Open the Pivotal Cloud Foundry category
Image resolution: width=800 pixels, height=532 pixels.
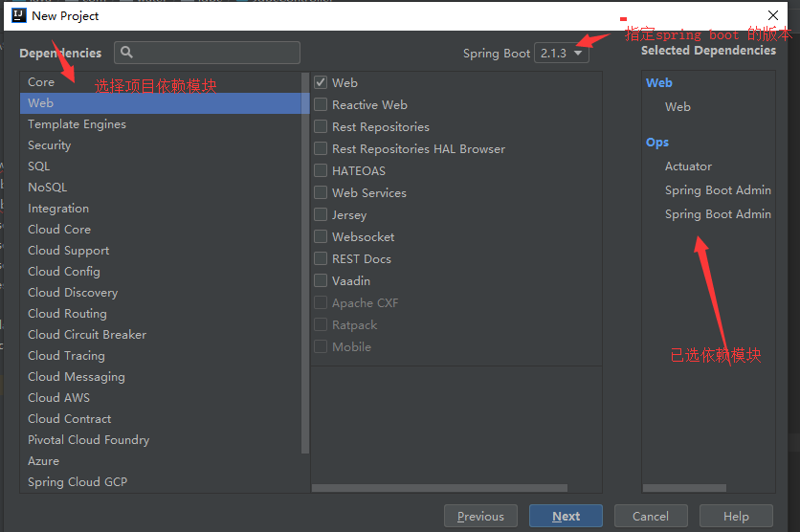161,440
